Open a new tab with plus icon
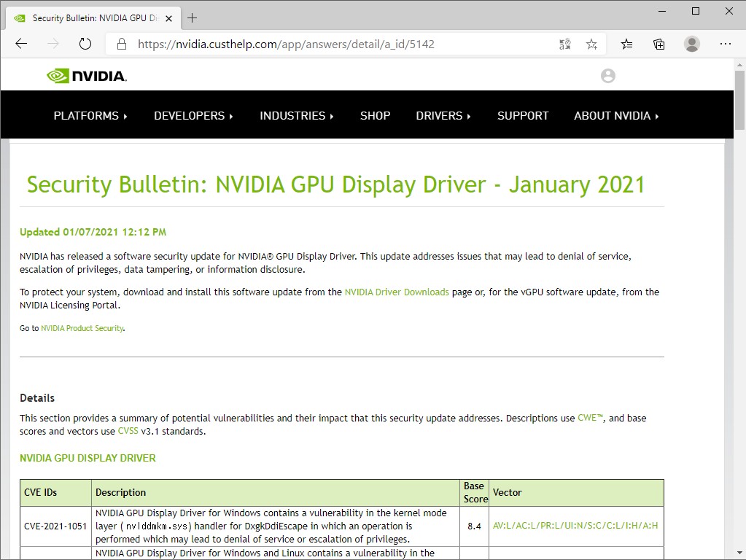 (193, 18)
